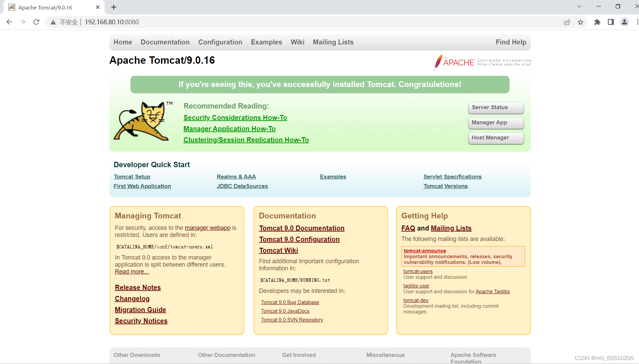Open the tomcat-users mailing list link
This screenshot has height=364, width=639.
[x=418, y=271]
